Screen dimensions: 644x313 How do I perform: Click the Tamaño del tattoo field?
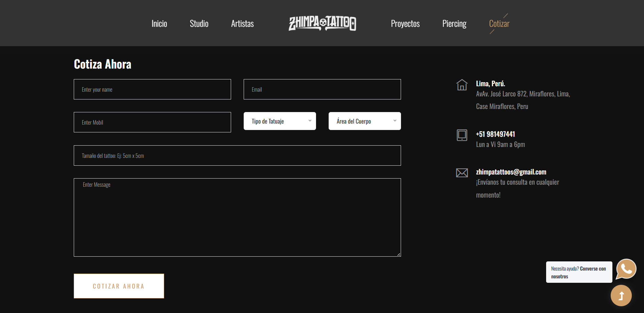(x=237, y=155)
